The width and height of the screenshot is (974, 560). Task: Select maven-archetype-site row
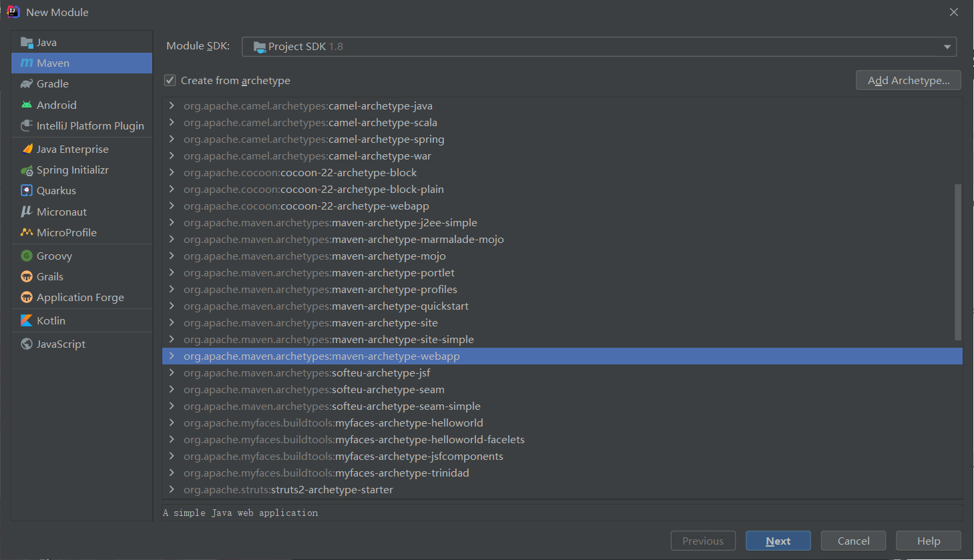click(x=562, y=322)
